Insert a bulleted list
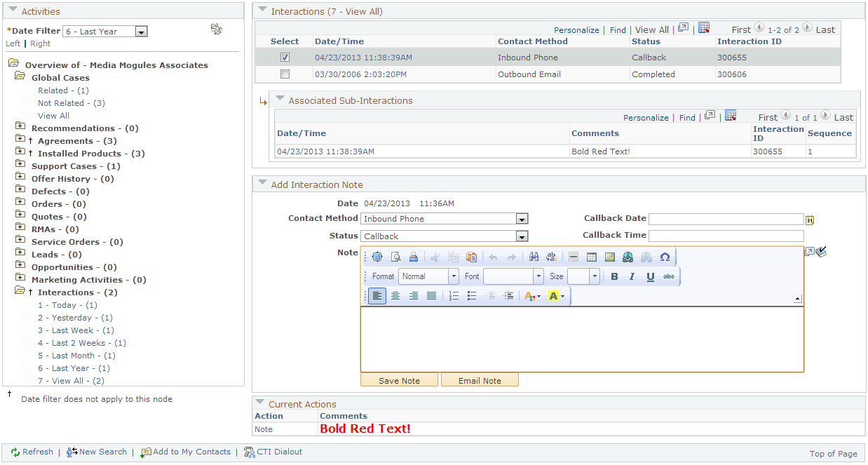Image resolution: width=868 pixels, height=465 pixels. tap(472, 296)
